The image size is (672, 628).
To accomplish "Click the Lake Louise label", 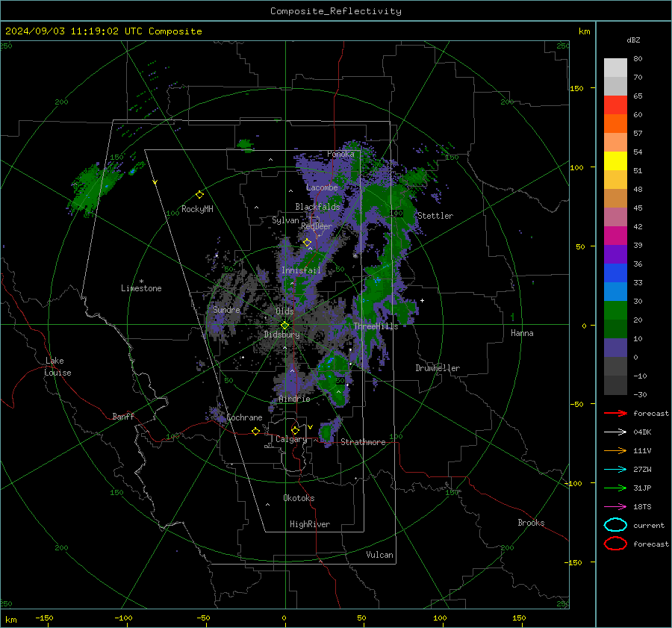I will 57,367.
